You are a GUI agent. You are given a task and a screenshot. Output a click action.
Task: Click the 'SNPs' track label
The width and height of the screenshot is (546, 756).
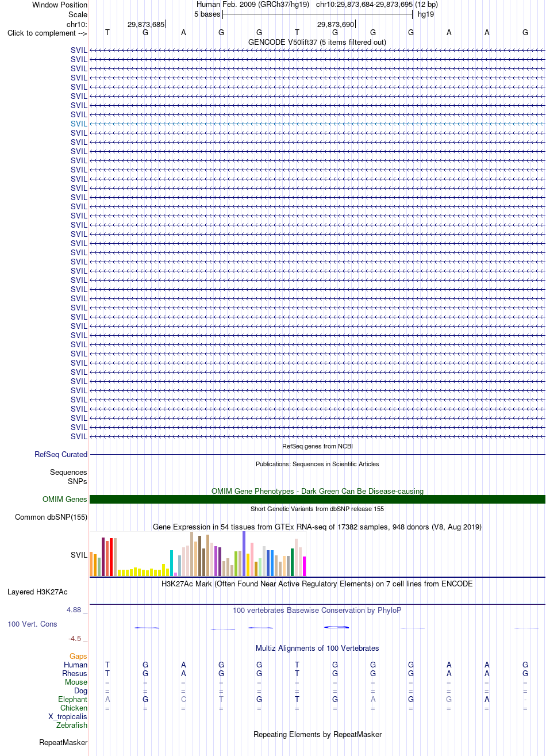pyautogui.click(x=78, y=481)
